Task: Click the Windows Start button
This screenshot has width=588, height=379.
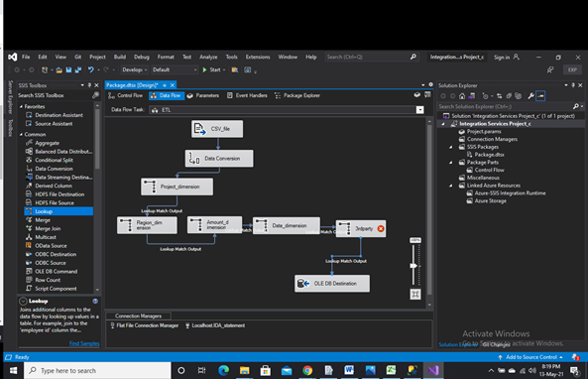Action: pos(13,371)
